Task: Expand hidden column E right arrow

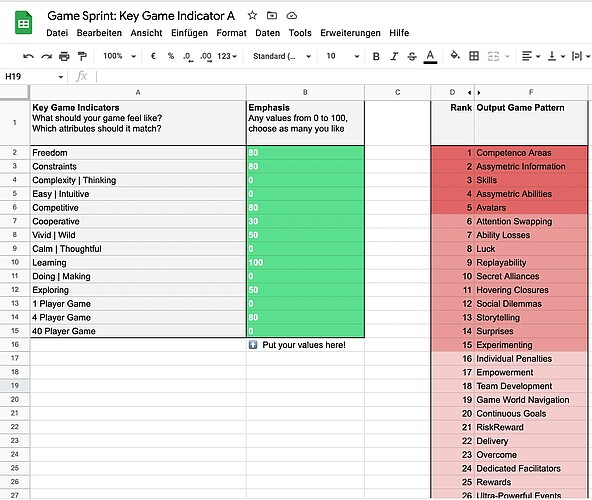Action: pos(479,93)
